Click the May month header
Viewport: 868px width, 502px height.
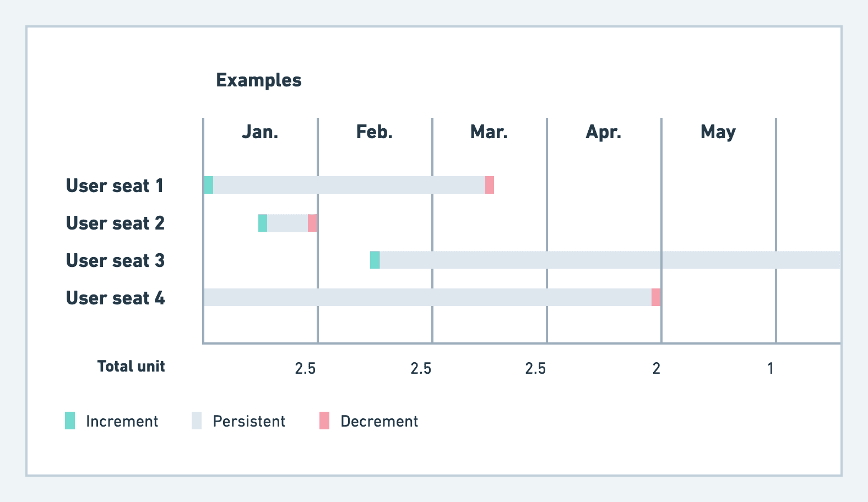pyautogui.click(x=718, y=132)
